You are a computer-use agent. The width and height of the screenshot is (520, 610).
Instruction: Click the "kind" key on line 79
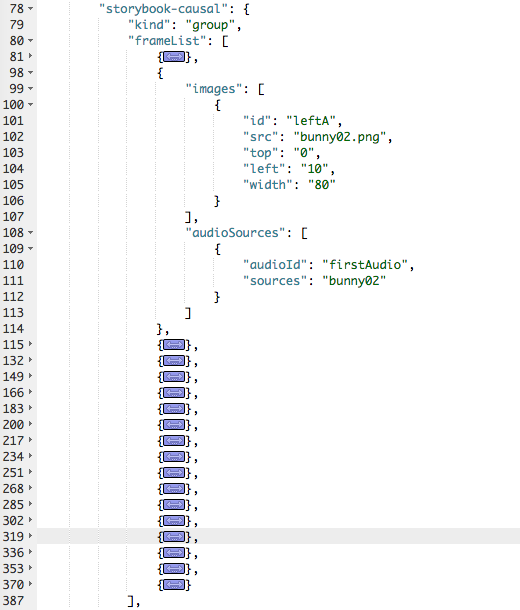tap(149, 25)
